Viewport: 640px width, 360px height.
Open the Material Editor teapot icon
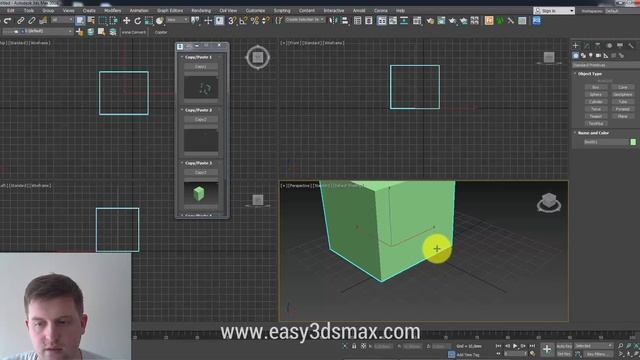430,20
